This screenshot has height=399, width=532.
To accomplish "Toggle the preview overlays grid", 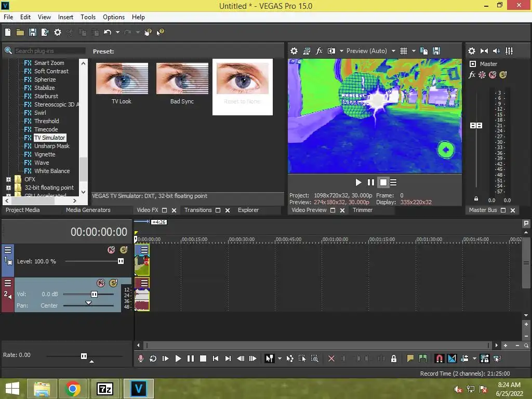I will pos(403,51).
